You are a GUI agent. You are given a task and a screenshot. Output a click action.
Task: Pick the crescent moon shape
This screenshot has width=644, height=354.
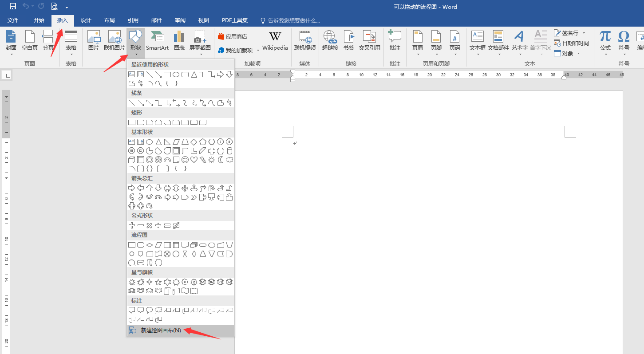point(221,160)
